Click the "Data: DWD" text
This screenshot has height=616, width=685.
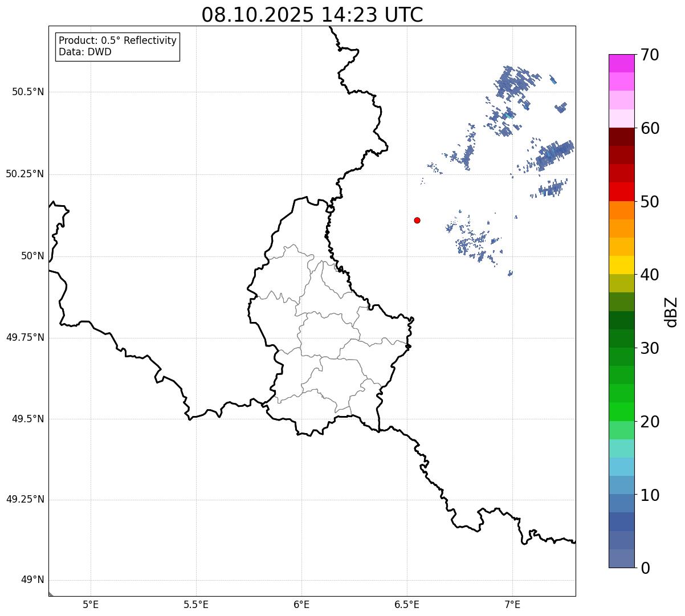tap(85, 52)
